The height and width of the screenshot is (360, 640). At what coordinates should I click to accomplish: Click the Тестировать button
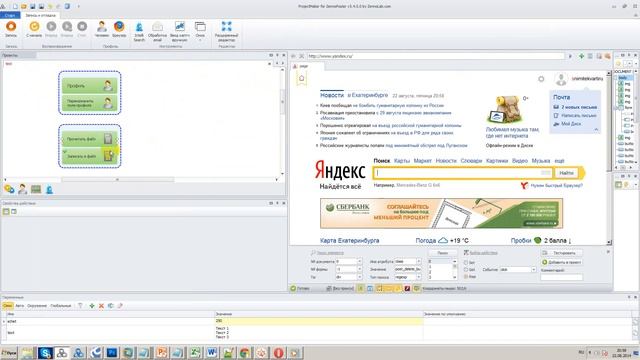click(562, 253)
